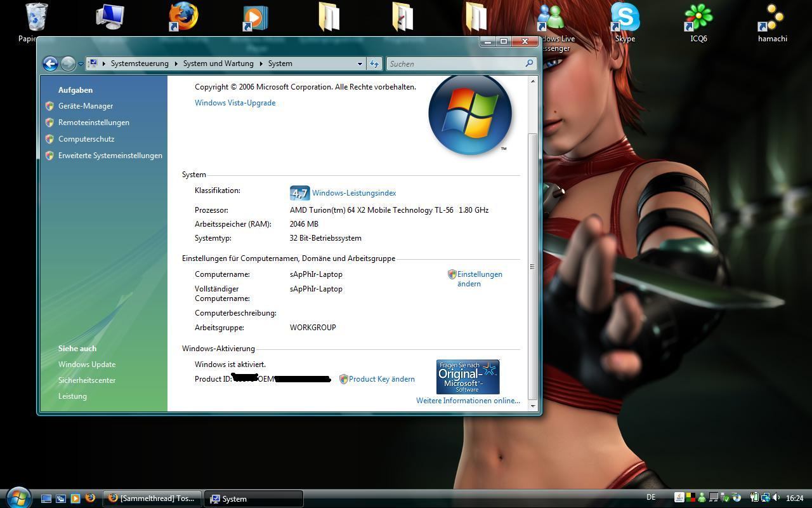Open the address bar history dropdown
The image size is (812, 508).
pyautogui.click(x=360, y=63)
